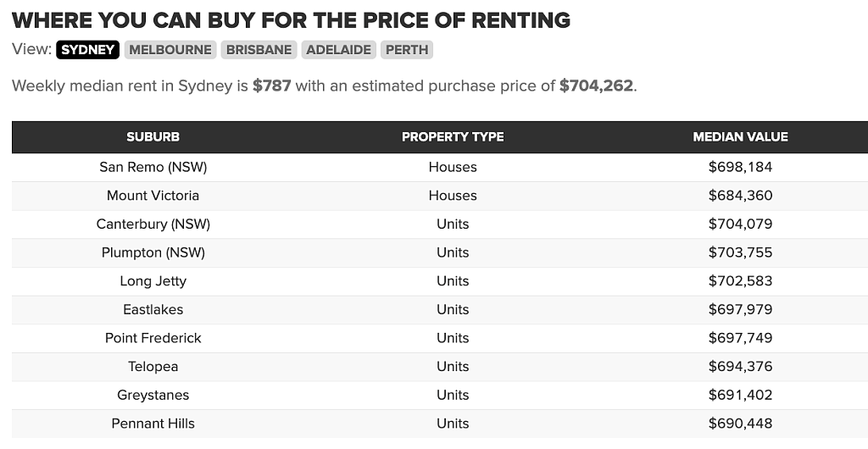Click Canterbury (NSW) in the table
The image size is (868, 449).
(153, 224)
